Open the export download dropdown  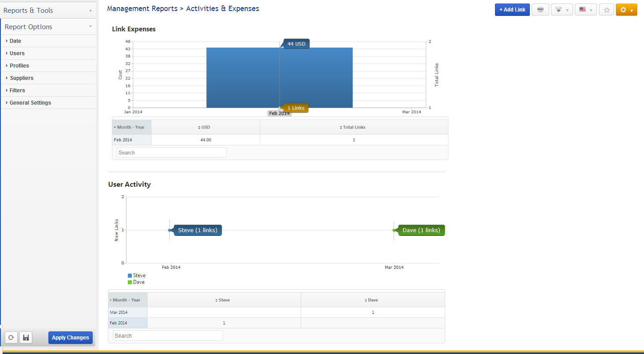point(562,10)
